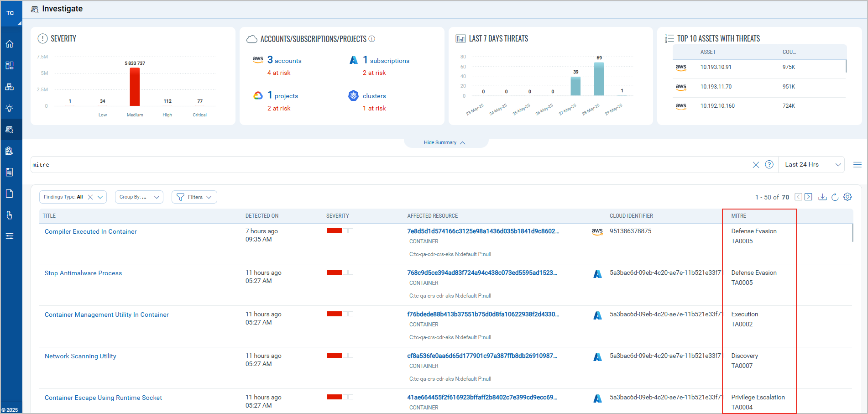Open 3 accounts link
The image size is (868, 414).
tap(284, 60)
